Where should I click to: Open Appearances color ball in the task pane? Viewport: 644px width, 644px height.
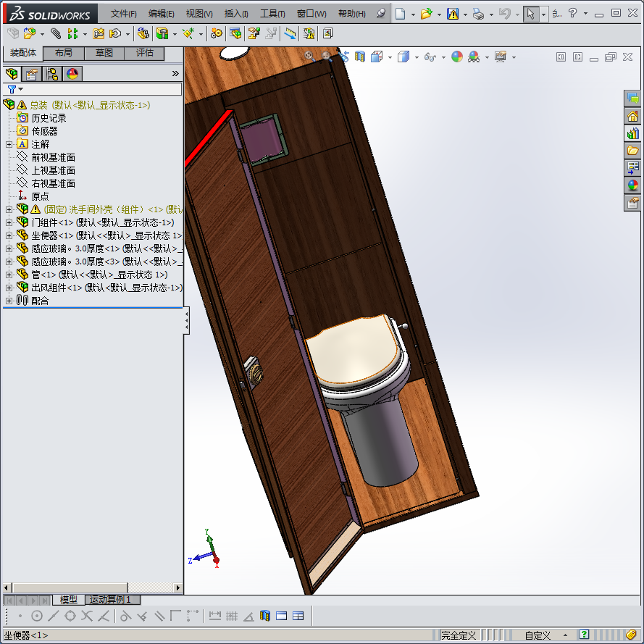(x=633, y=185)
